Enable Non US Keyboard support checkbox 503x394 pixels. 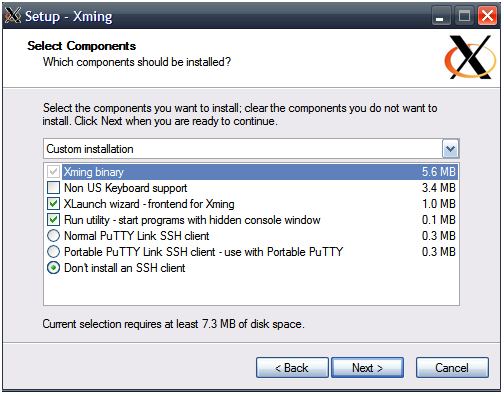click(x=53, y=188)
